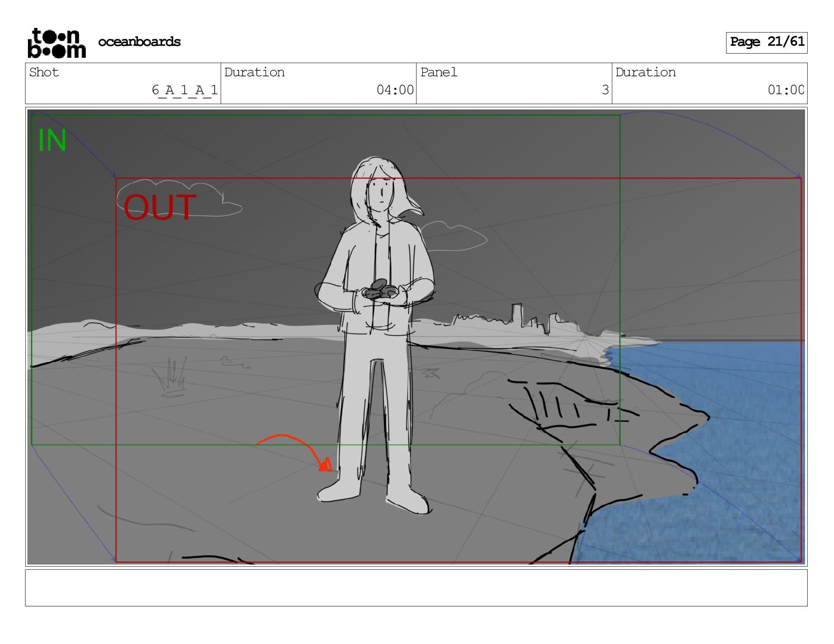Click the Shot label
The height and width of the screenshot is (644, 834).
(x=44, y=72)
